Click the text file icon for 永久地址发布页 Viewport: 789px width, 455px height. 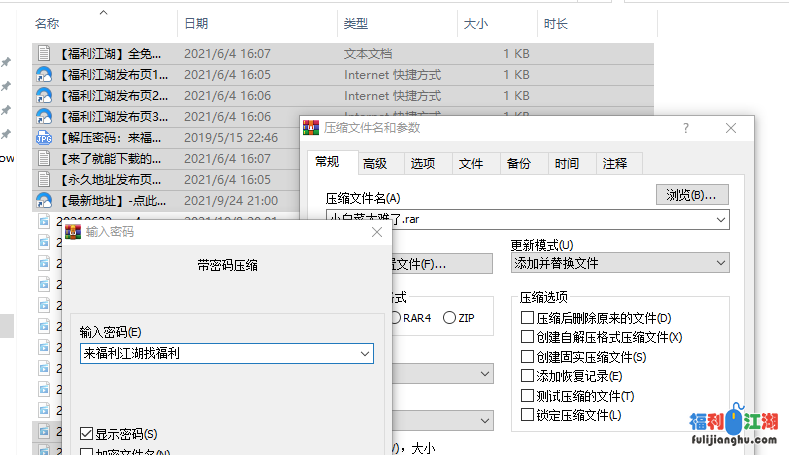(x=44, y=179)
